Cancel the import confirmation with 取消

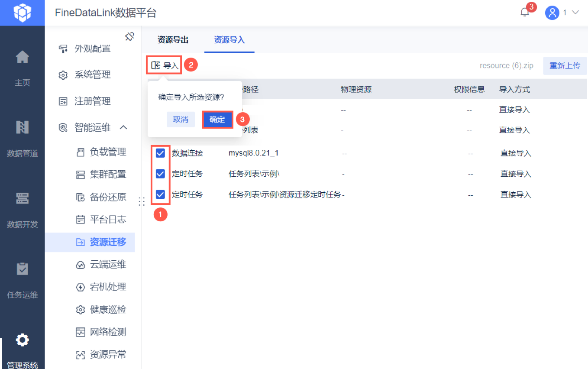point(181,120)
